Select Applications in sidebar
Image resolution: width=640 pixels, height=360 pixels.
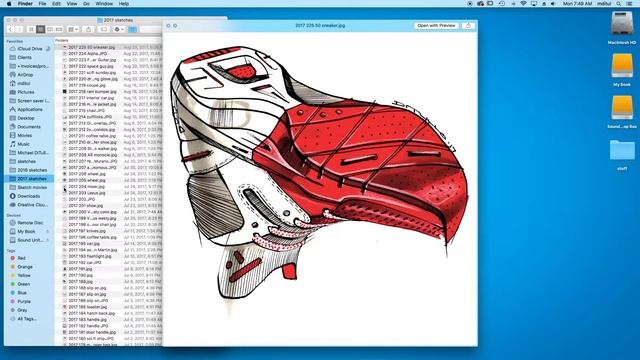click(x=29, y=109)
